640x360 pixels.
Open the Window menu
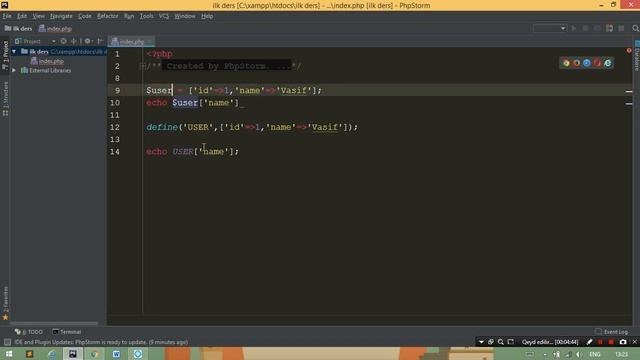click(184, 16)
